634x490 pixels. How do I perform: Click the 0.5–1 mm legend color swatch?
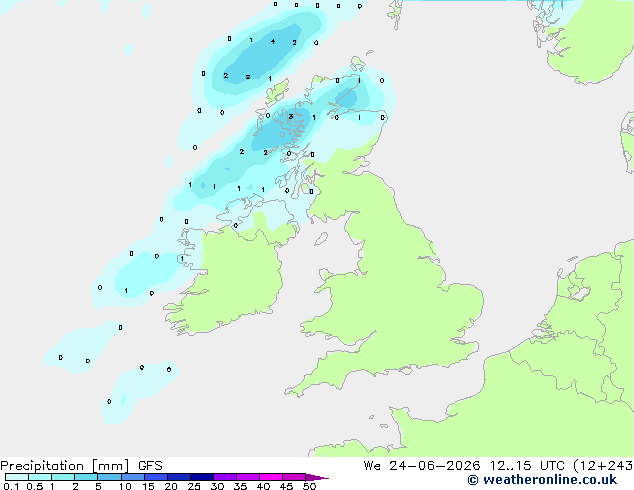(40, 477)
